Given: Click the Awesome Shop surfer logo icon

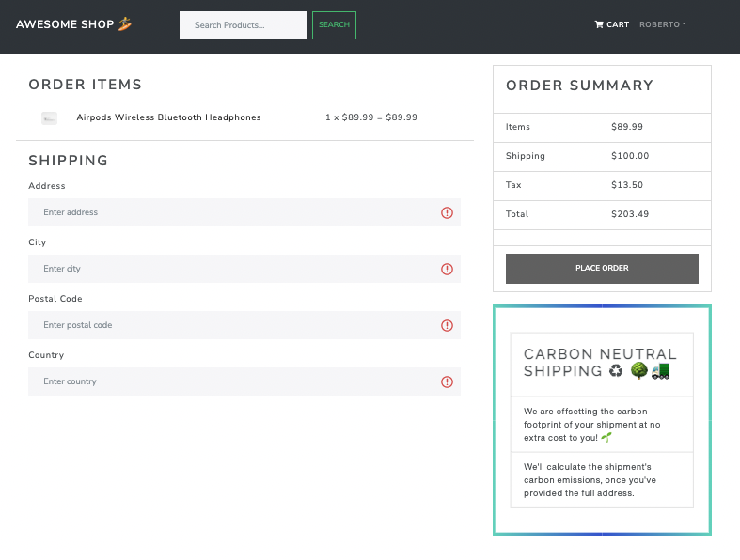Looking at the screenshot, I should click(125, 23).
